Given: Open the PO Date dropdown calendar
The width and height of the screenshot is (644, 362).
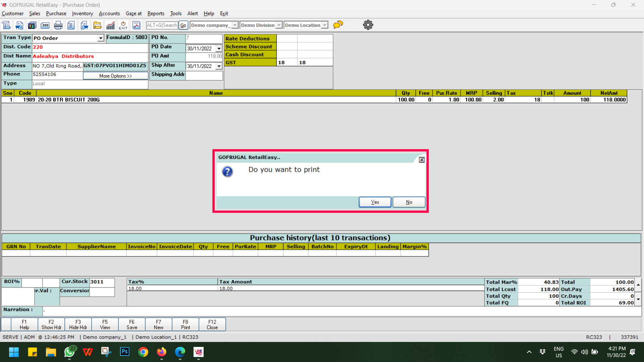Looking at the screenshot, I should coord(219,49).
